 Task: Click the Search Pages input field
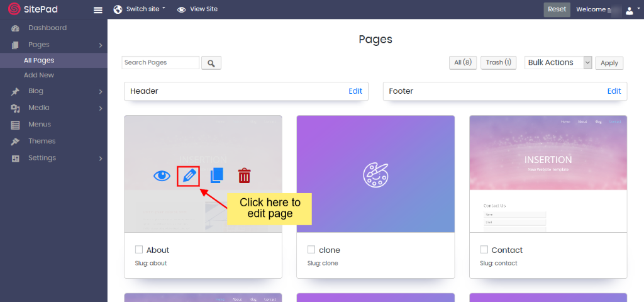(160, 63)
